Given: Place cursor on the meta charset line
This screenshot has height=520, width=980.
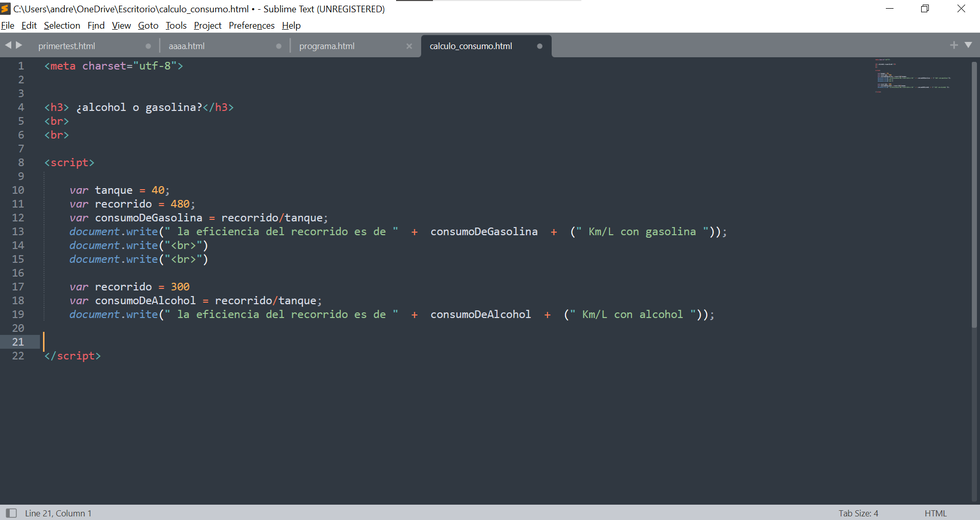Looking at the screenshot, I should click(114, 66).
